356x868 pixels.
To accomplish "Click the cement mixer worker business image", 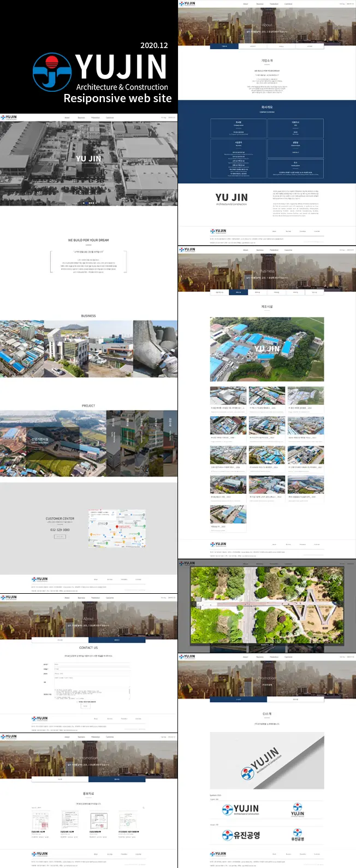I will pos(155,349).
